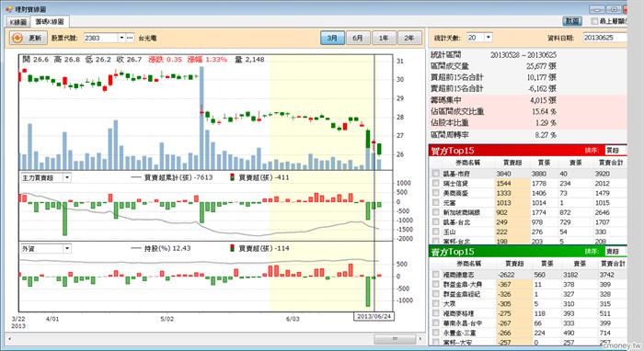Check the box for buyer row 1013
Screen dimensions: 644x351
[x=436, y=202]
